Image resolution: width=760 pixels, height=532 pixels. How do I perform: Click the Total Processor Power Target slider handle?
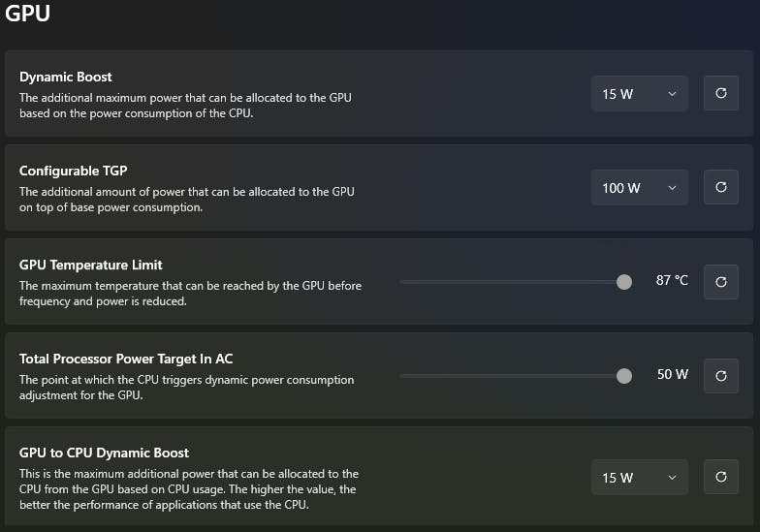point(624,376)
